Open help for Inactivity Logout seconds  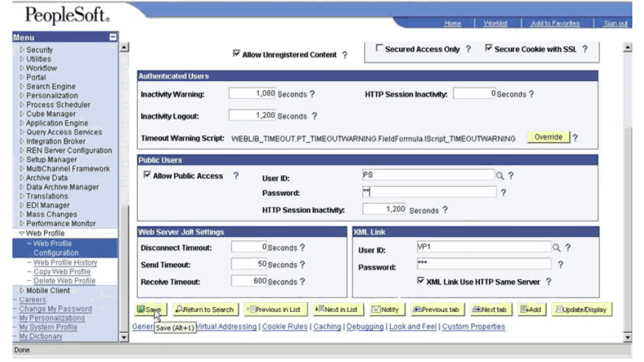[x=314, y=116]
